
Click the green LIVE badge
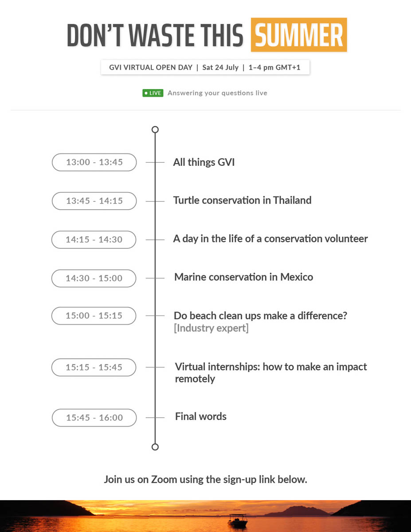[153, 93]
